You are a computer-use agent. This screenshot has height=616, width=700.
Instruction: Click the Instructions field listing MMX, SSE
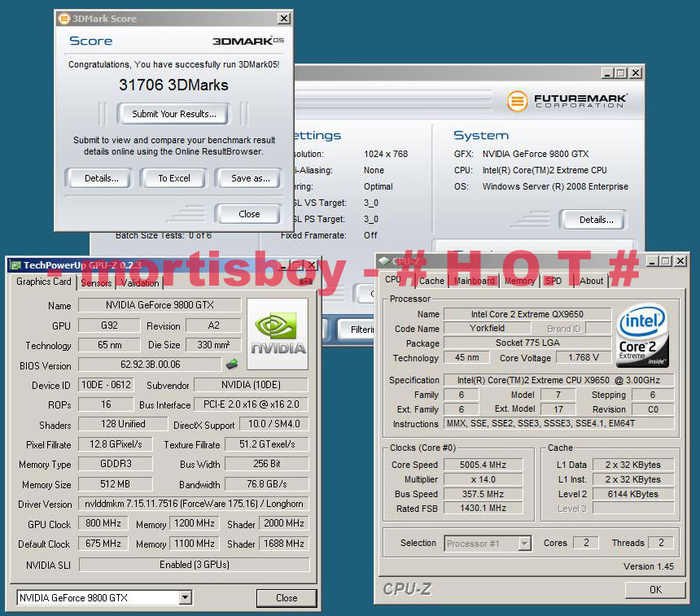click(558, 423)
